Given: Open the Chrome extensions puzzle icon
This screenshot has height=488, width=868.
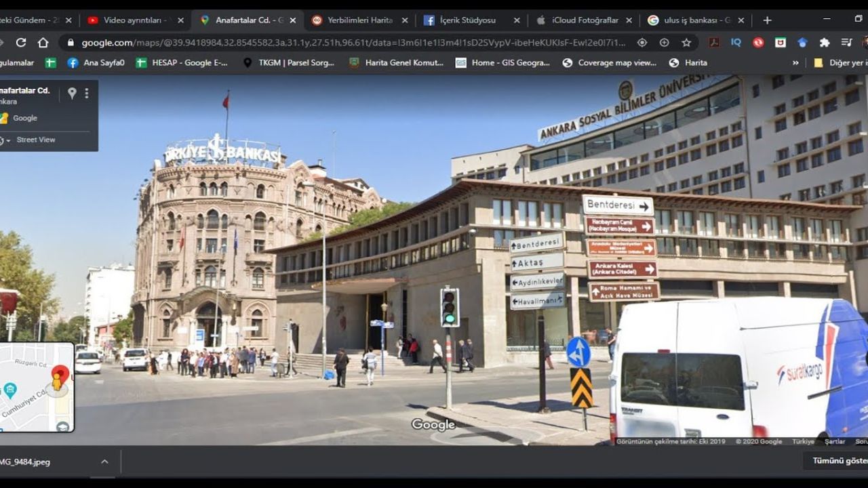Looking at the screenshot, I should tap(825, 43).
